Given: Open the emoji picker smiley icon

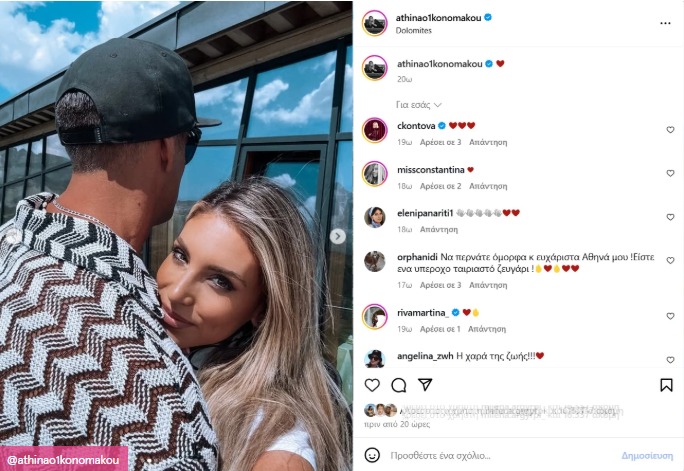Looking at the screenshot, I should tap(372, 455).
